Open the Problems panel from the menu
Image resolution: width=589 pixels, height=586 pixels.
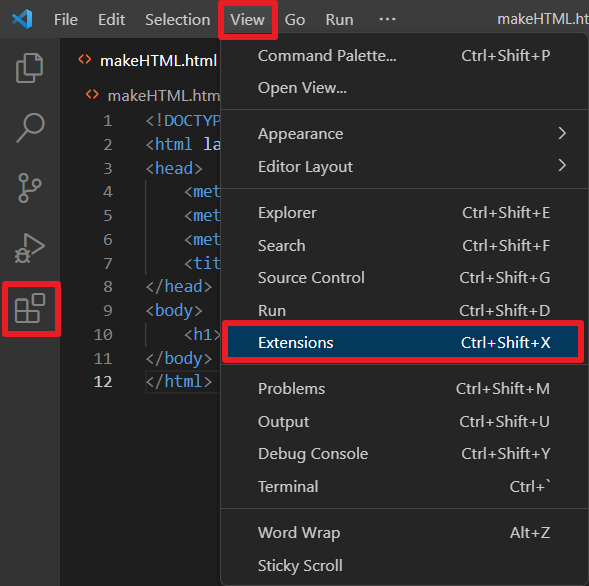[404, 388]
